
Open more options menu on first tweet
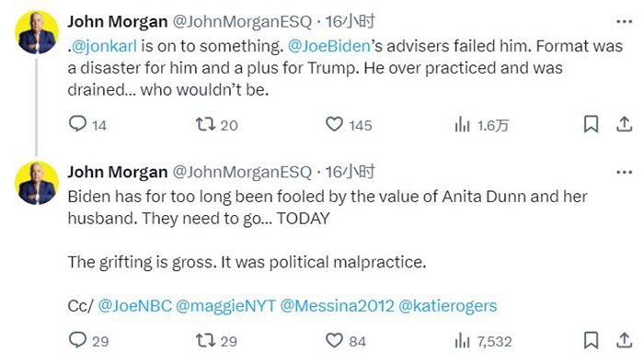click(625, 21)
